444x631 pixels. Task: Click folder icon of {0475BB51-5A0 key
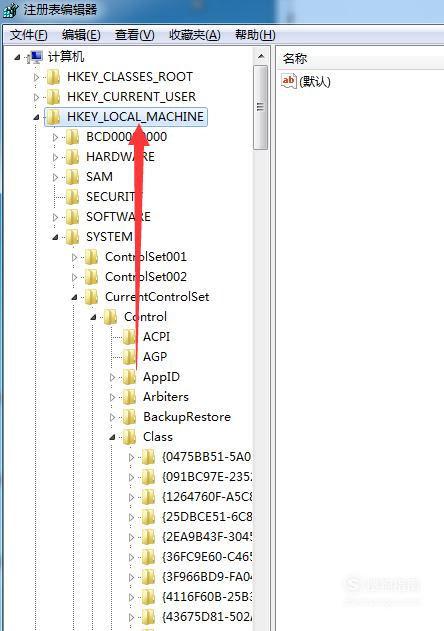tap(148, 457)
